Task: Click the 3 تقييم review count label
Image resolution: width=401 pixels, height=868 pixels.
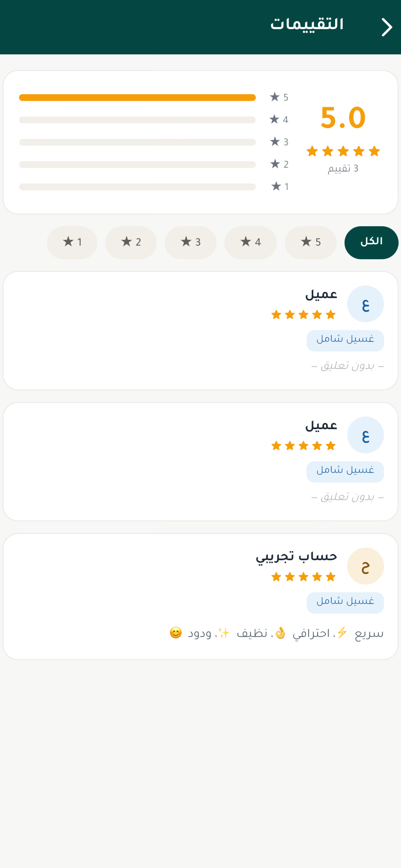Action: coord(343,169)
